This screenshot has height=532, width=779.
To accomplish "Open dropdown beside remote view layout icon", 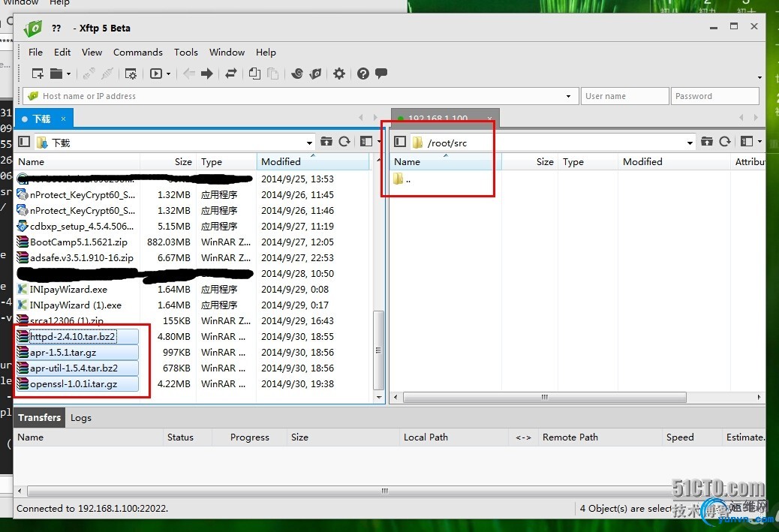I will click(760, 142).
